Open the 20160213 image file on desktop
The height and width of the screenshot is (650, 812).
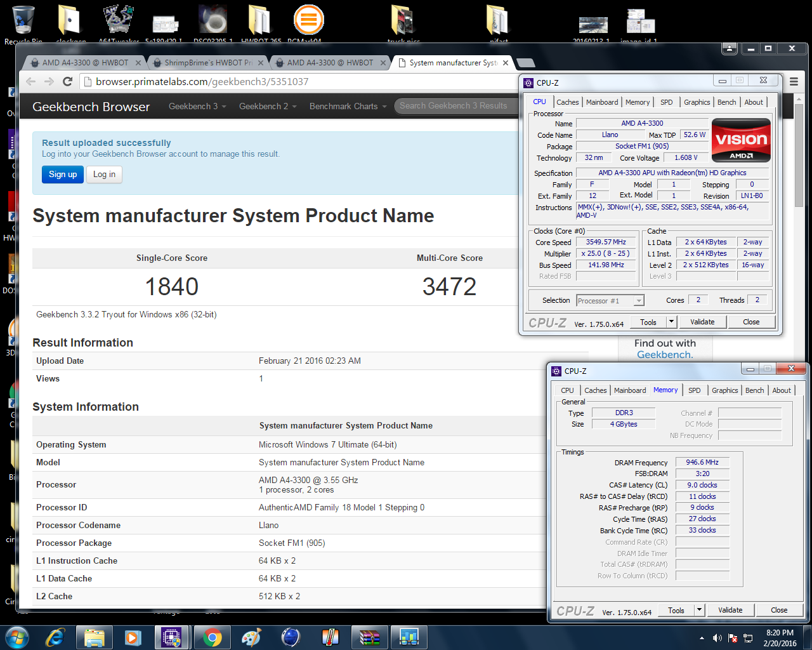594,25
